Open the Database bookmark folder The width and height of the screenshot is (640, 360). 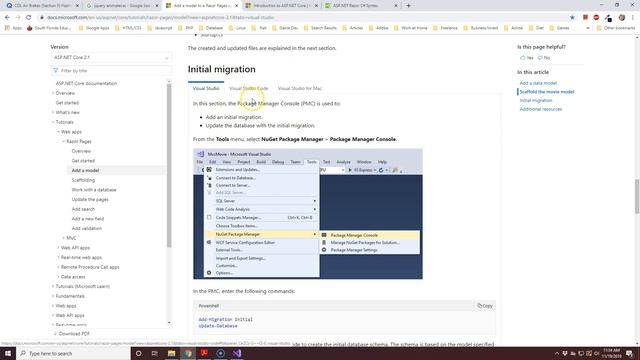click(211, 28)
